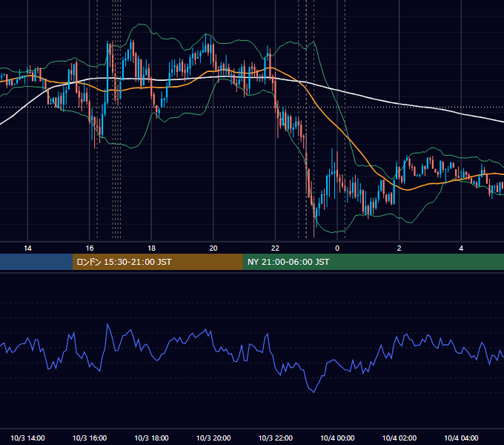Select the NY 21:00-06:00 JST session bar

pos(373,262)
